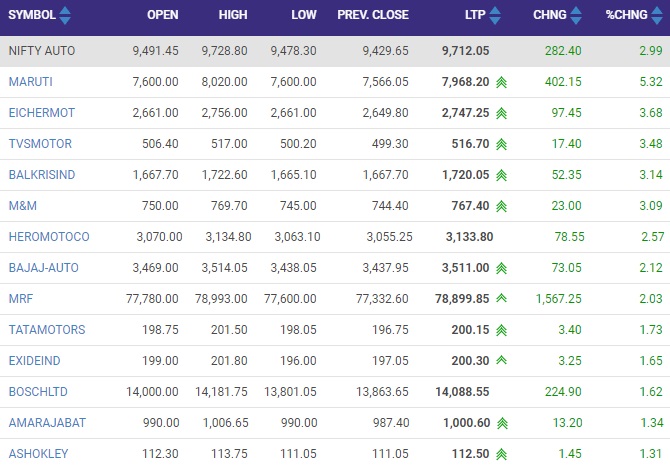Viewport: 670px width, 469px height.
Task: Click the up-arrow indicator beside M&M LTP
Action: [502, 206]
